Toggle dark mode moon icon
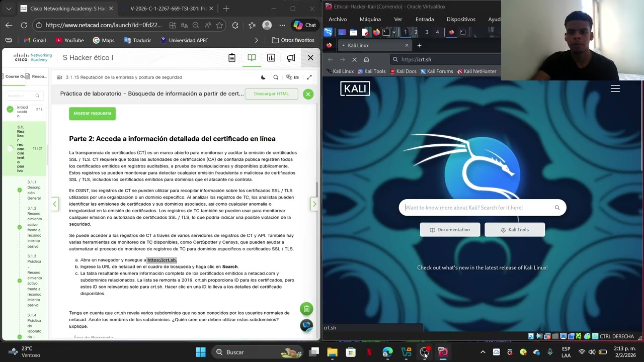Screen dimensions: 644x362 [x=263, y=77]
